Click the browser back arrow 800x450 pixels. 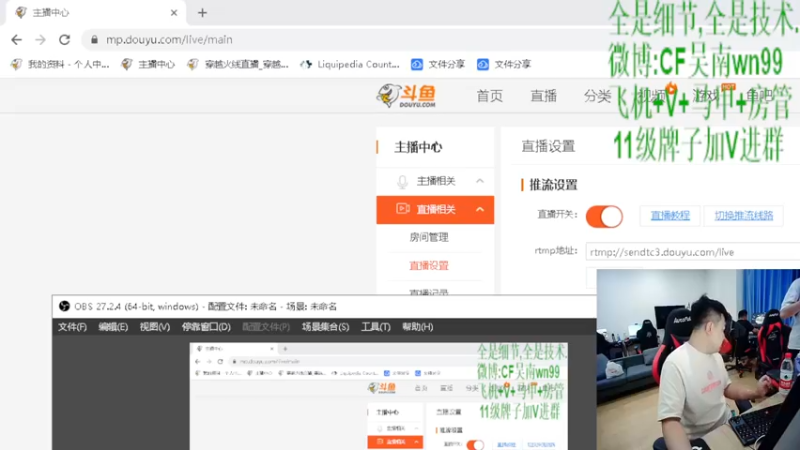coord(16,39)
